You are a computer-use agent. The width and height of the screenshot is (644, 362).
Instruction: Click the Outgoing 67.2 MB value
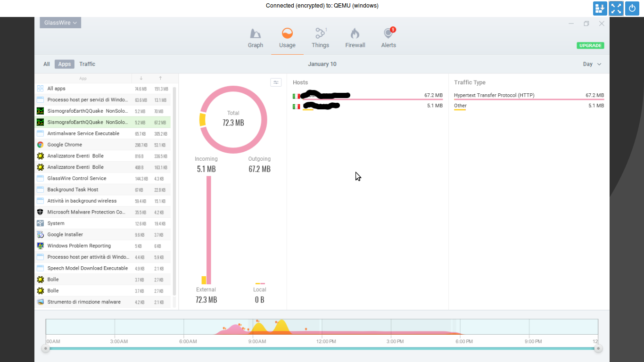pos(259,169)
